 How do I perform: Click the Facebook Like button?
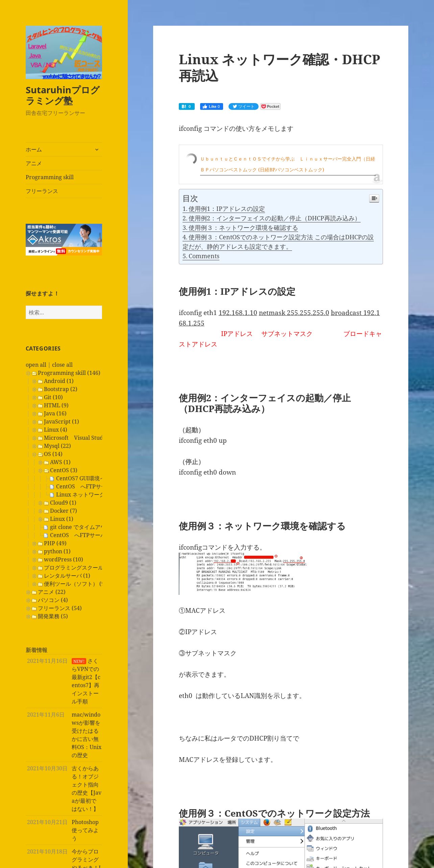212,106
